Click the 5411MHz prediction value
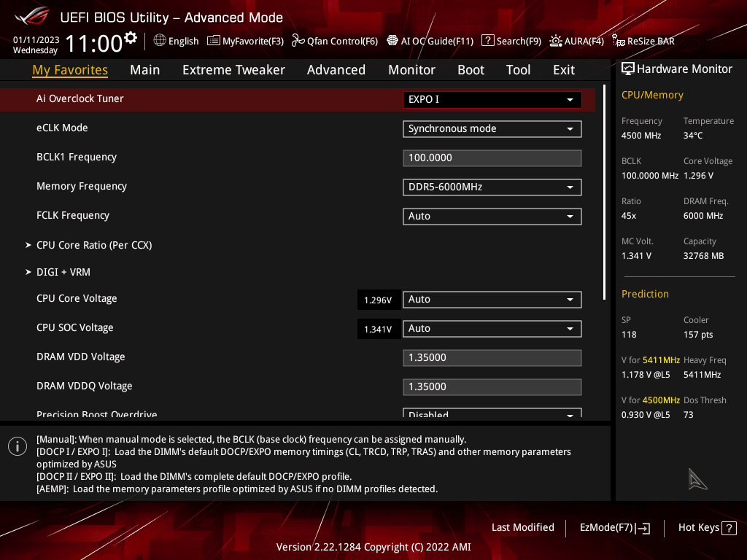Screen dimensions: 747x560 pyautogui.click(x=703, y=375)
